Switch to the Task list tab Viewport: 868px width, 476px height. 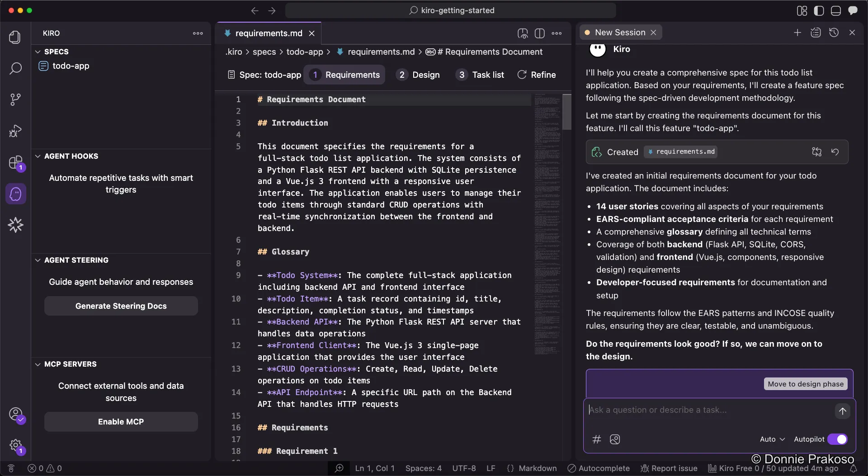tap(480, 75)
